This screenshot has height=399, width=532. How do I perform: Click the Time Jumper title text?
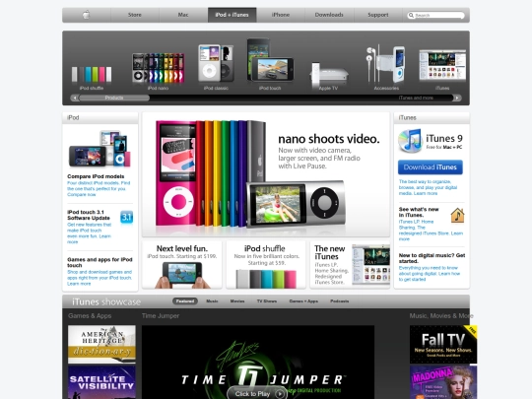(161, 316)
